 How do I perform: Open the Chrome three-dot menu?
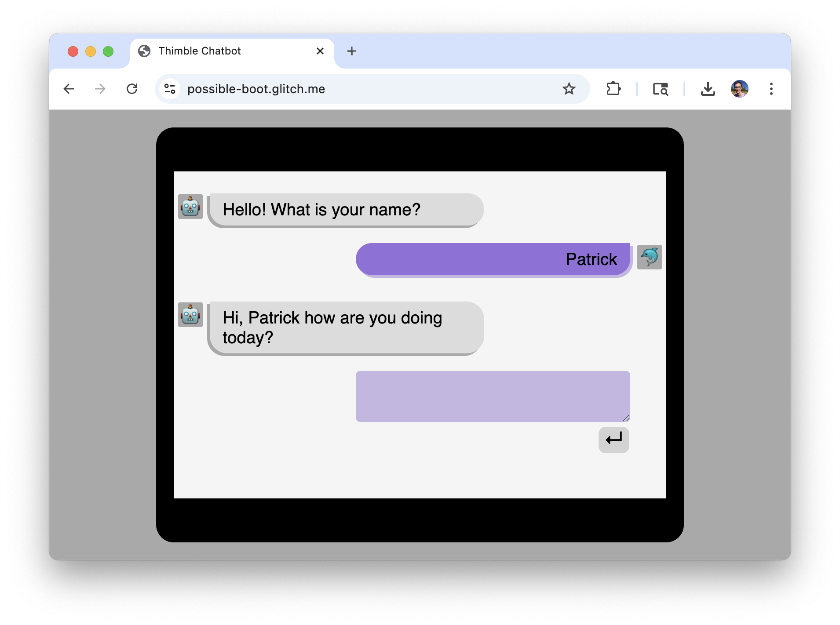(x=771, y=89)
